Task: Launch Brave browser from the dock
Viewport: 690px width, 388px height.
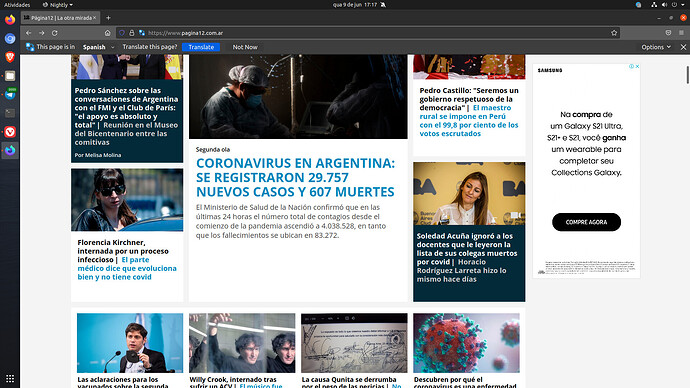Action: pyautogui.click(x=10, y=57)
